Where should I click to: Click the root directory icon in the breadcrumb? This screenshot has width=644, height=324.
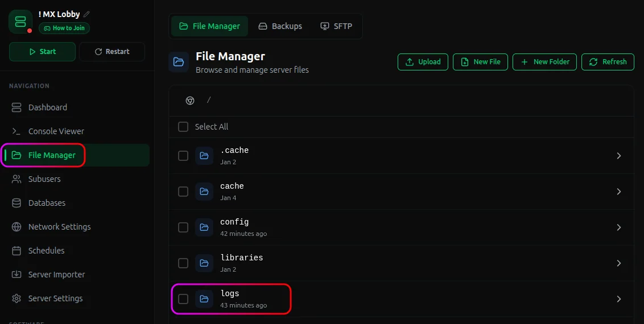[x=190, y=101]
